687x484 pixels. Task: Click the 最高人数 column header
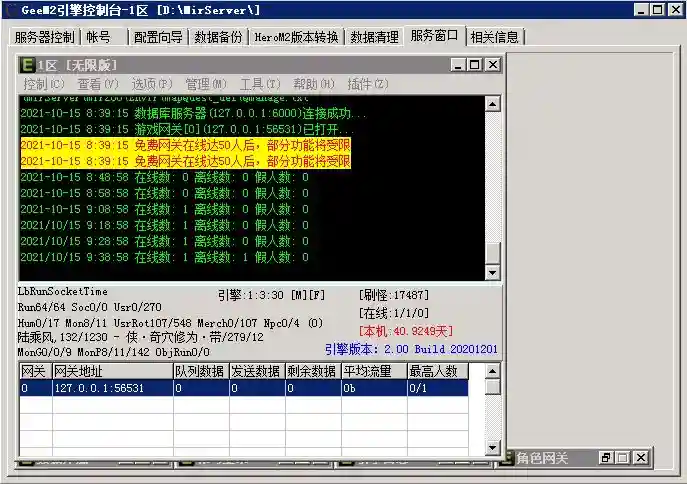438,371
